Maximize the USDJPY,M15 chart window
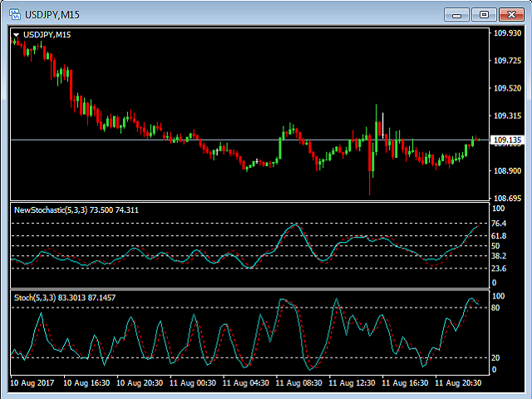Viewport: 532px width, 399px height. click(x=484, y=13)
